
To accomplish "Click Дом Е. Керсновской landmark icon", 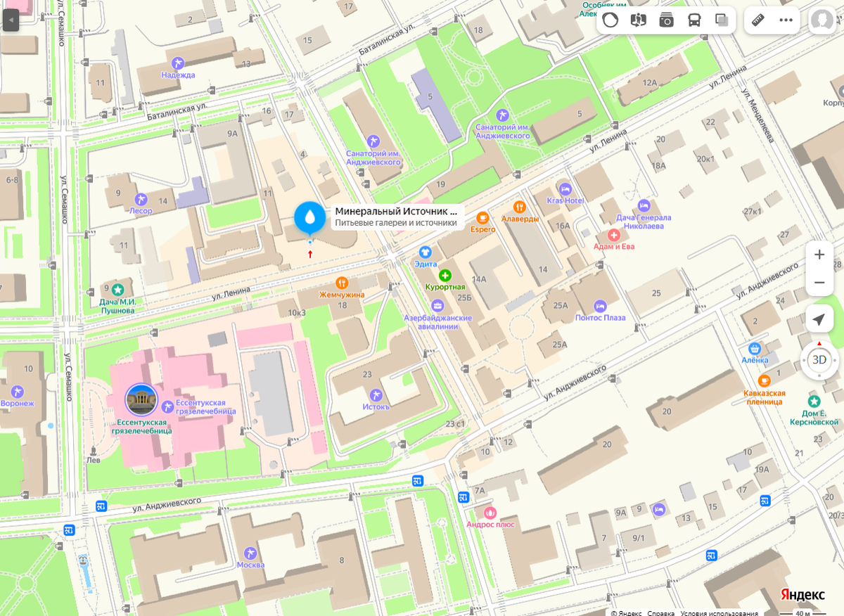I will click(x=814, y=401).
